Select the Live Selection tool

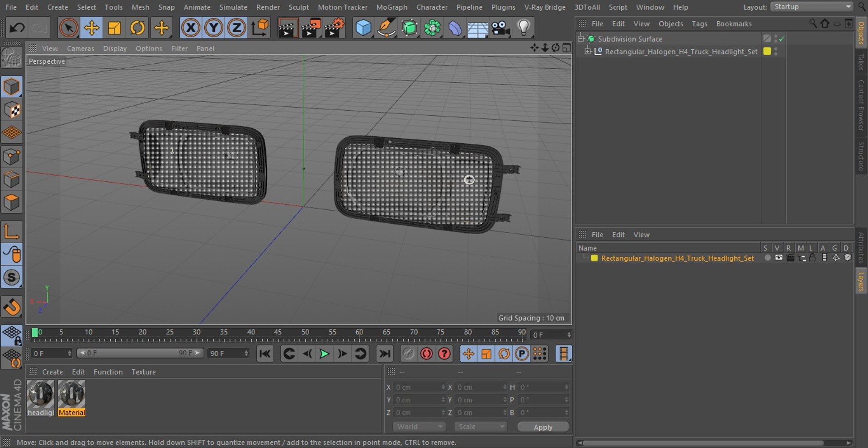click(x=69, y=28)
